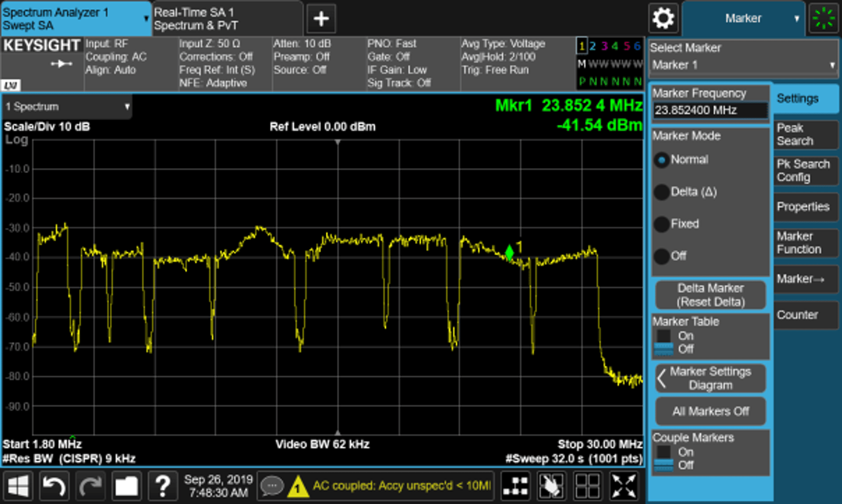Add a new screen with plus icon
Viewport: 842px width, 504px height.
[x=321, y=18]
